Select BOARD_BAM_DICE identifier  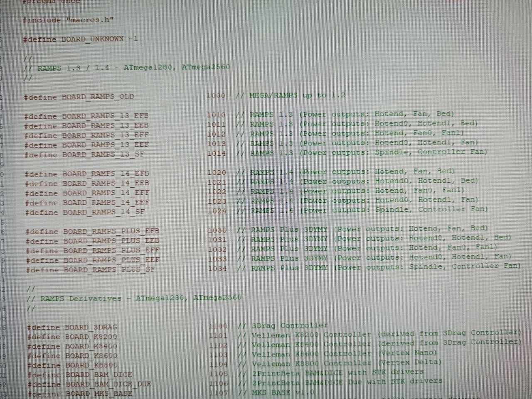pos(99,375)
